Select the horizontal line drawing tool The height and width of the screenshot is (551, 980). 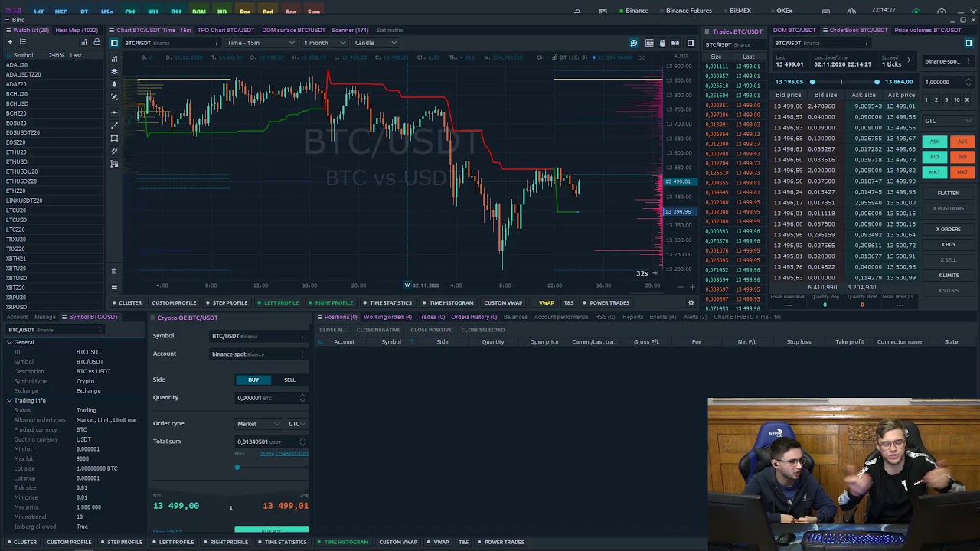(114, 112)
